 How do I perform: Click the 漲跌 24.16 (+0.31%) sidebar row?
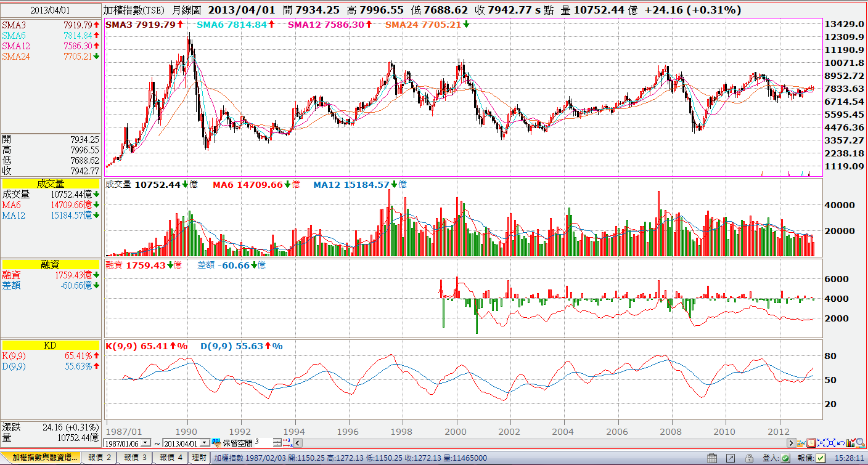pyautogui.click(x=51, y=427)
